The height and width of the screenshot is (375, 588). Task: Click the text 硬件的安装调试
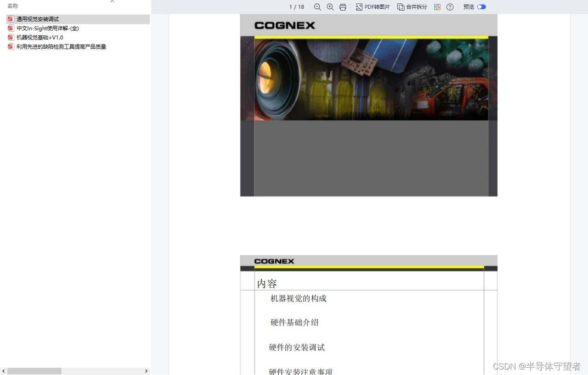pyautogui.click(x=297, y=347)
